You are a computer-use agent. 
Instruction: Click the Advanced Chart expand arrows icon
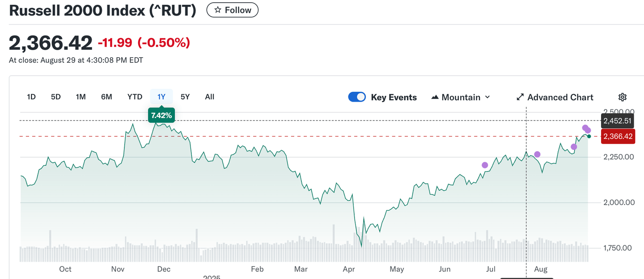tap(520, 97)
